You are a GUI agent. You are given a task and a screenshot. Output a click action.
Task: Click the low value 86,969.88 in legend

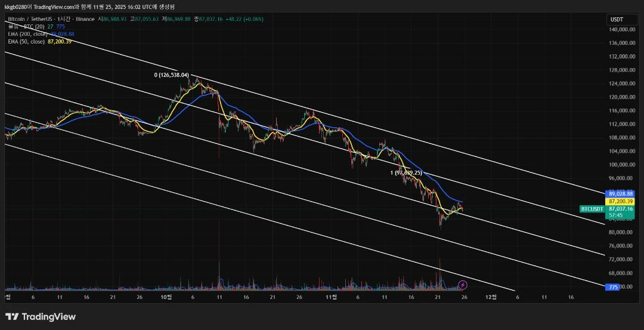click(x=179, y=19)
